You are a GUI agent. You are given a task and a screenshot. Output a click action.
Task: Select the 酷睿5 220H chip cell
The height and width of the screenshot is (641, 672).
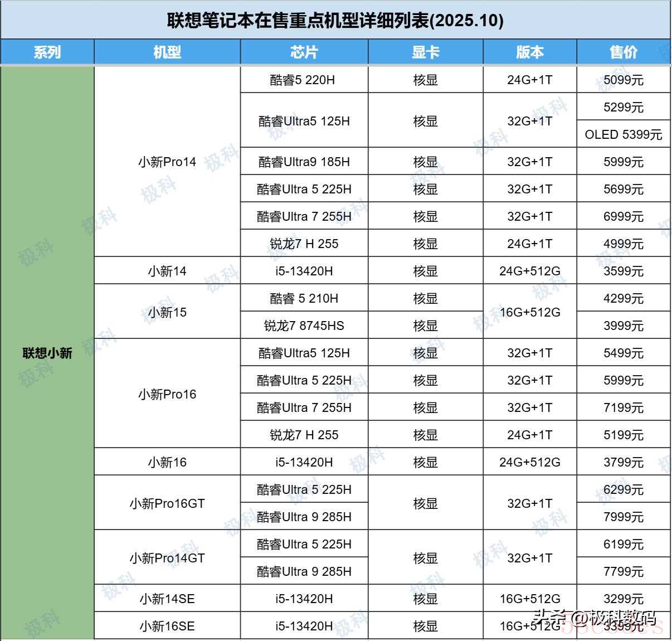304,80
